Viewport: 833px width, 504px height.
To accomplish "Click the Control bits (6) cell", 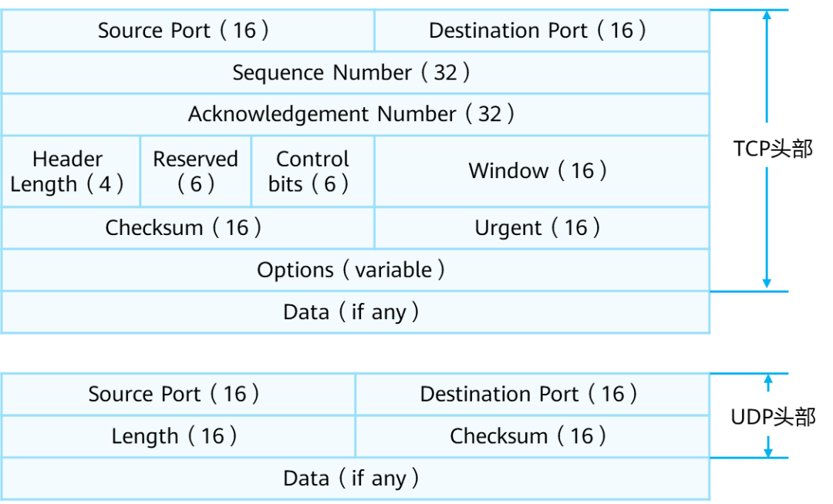I will tap(313, 171).
